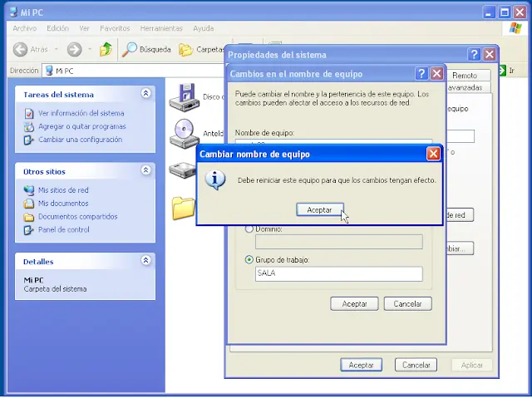532x398 pixels.
Task: Click the green forward arrow icon
Action: 74,49
